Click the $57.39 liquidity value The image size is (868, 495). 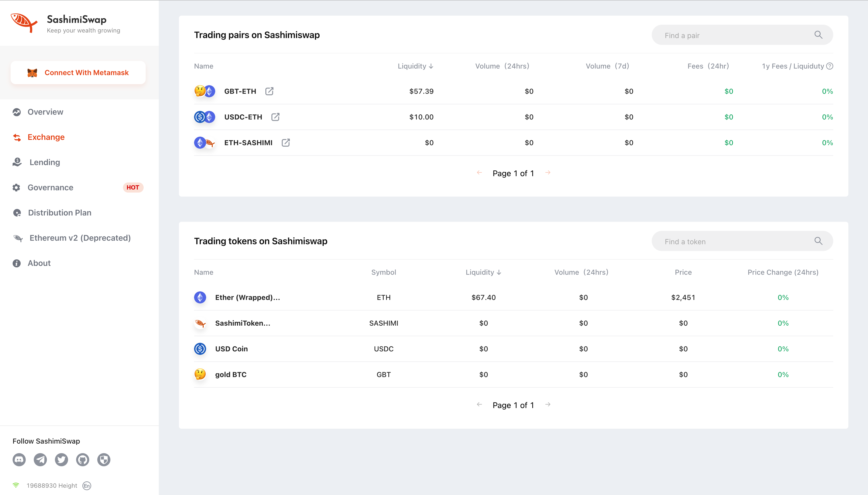tap(421, 91)
